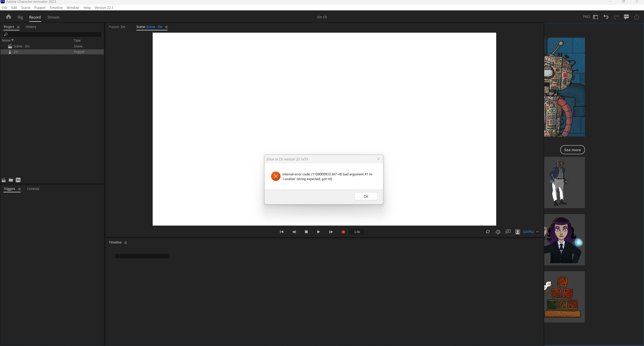Open the Triggers panel hamburger menu
The height and width of the screenshot is (346, 644).
click(x=19, y=189)
